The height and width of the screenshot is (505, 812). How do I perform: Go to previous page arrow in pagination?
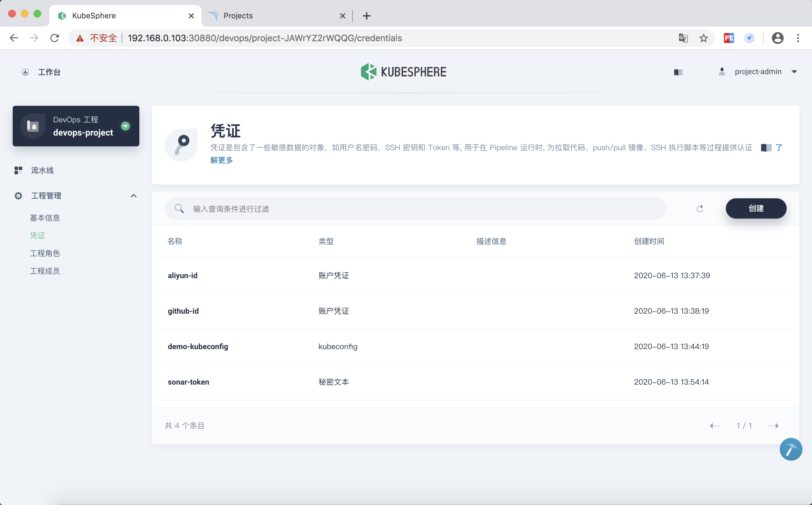coord(715,425)
